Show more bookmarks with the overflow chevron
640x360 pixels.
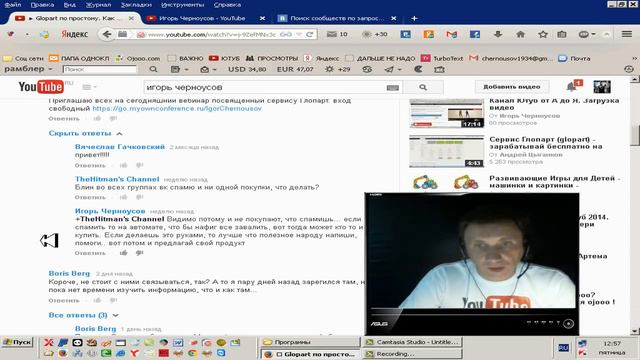click(x=634, y=58)
